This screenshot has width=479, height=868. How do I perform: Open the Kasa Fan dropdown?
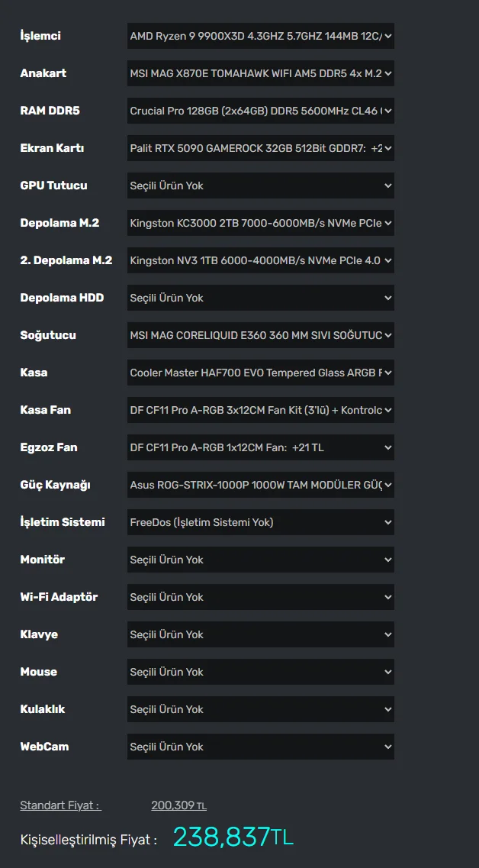260,410
